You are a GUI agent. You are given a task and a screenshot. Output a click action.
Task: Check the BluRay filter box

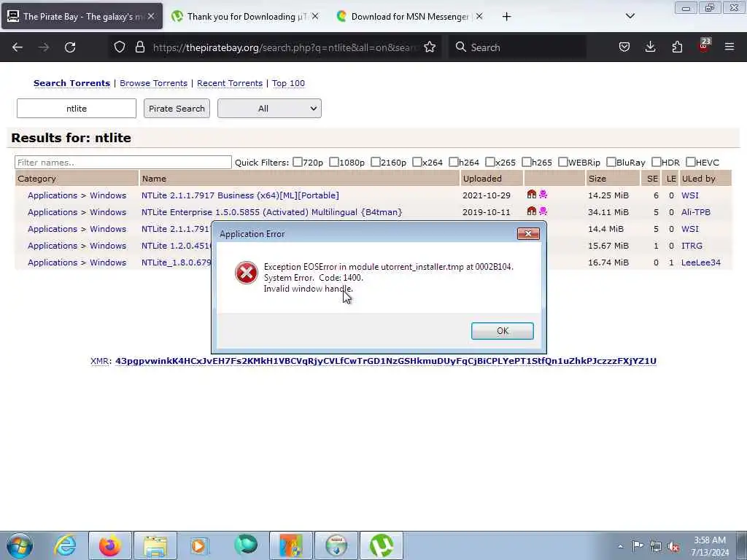(x=611, y=163)
